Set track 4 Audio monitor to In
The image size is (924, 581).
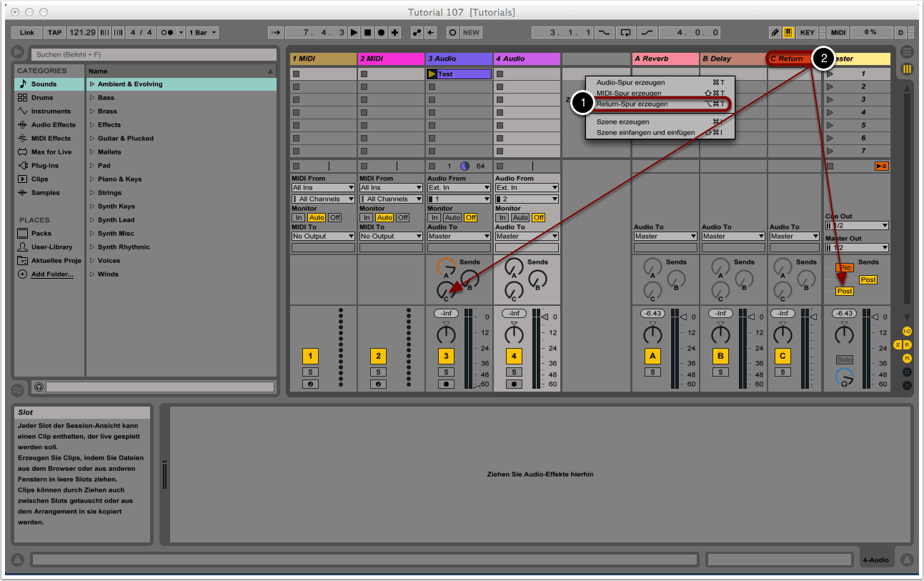pyautogui.click(x=502, y=217)
